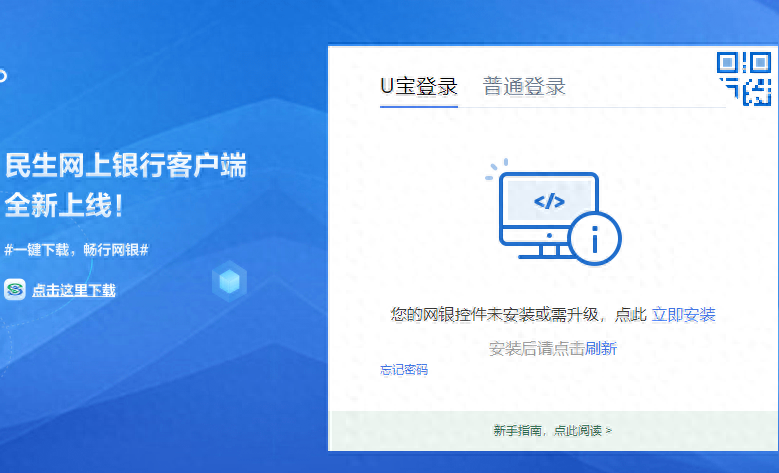Click the 立即安装 link

pyautogui.click(x=683, y=315)
